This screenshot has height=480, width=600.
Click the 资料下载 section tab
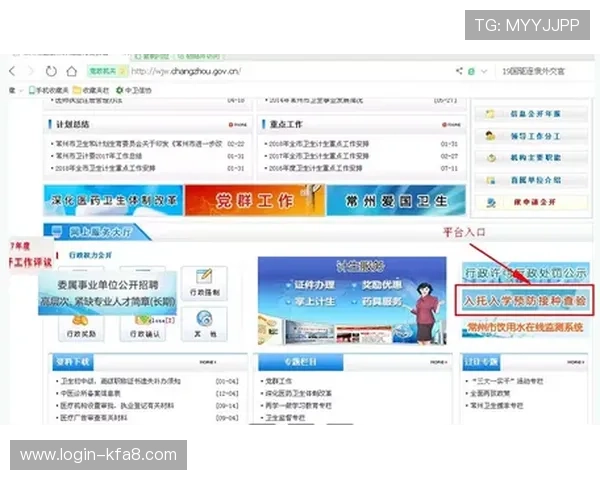coord(72,362)
